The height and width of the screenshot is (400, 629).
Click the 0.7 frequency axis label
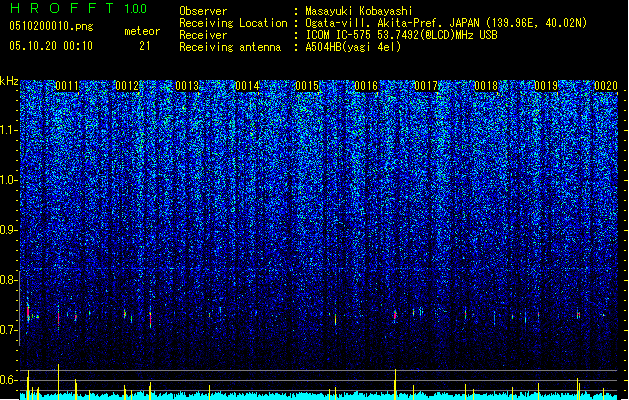(x=9, y=330)
